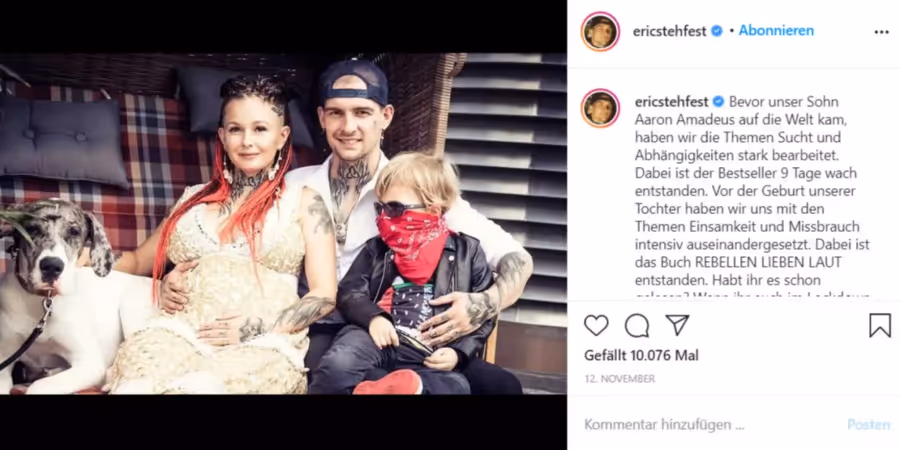Open profile picture in the post header

pyautogui.click(x=600, y=31)
